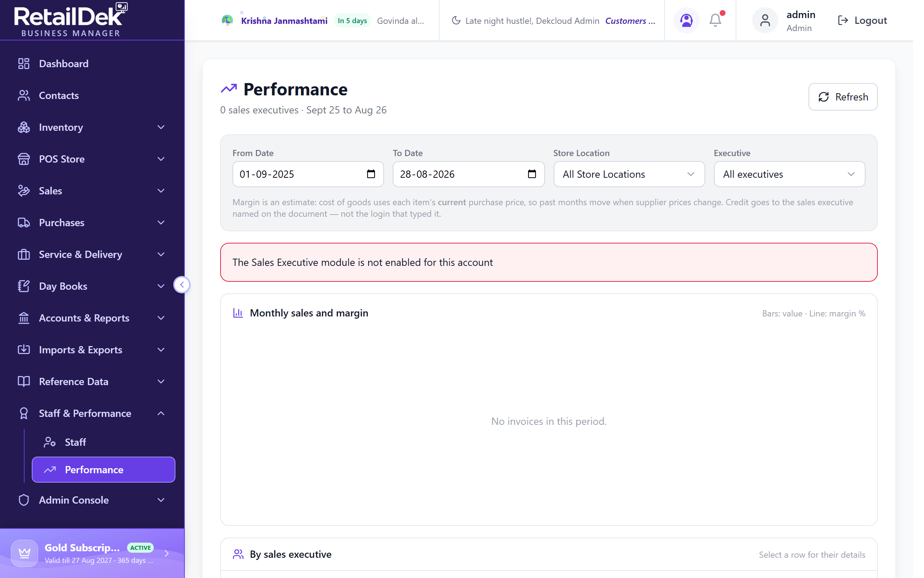Click the By sales executive heading
The height and width of the screenshot is (578, 924).
[291, 554]
